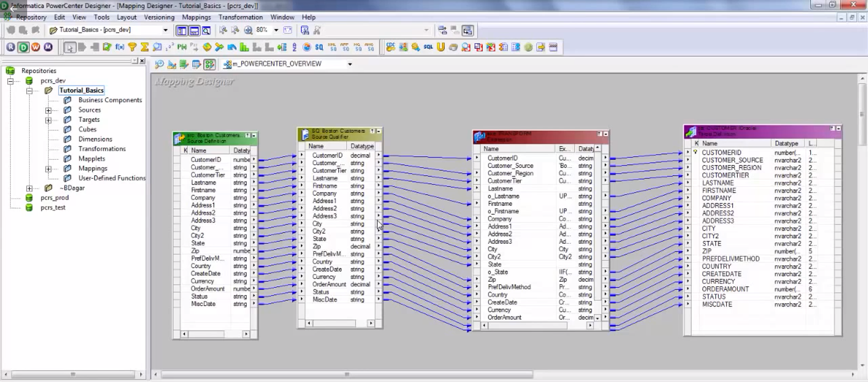The image size is (868, 382).
Task: Open the Repository menu
Action: [31, 17]
